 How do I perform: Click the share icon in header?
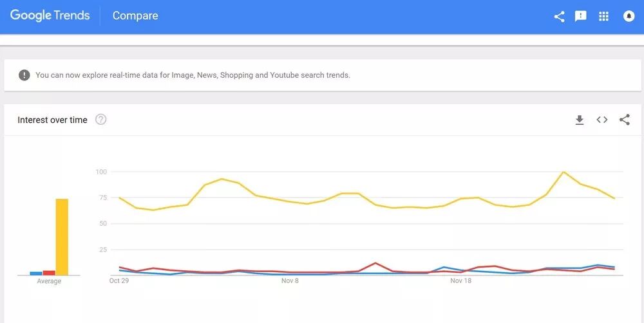coord(559,17)
